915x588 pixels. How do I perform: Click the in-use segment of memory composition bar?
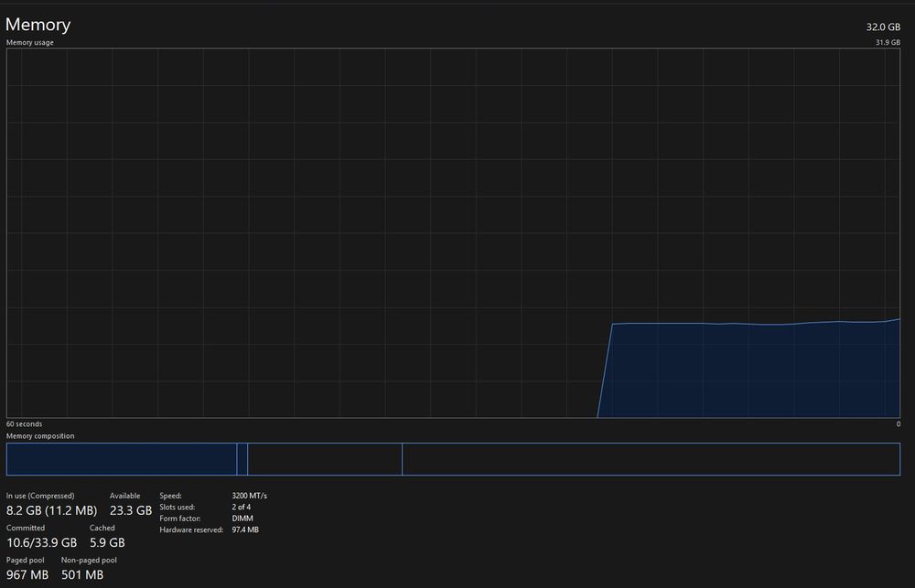[x=122, y=459]
